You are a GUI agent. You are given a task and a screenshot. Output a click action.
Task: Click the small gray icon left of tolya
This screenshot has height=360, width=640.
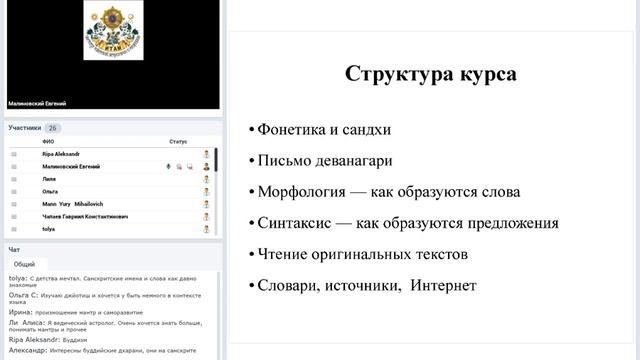(14, 229)
